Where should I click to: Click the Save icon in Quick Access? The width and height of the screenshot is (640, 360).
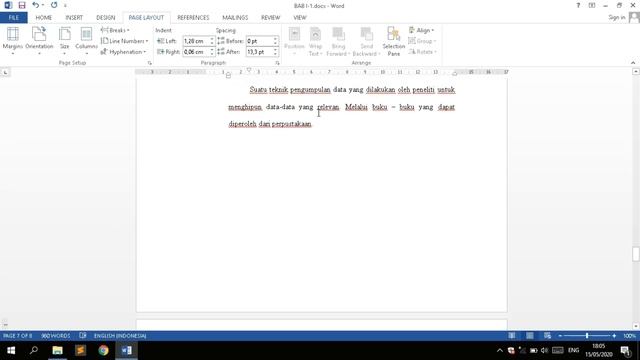pyautogui.click(x=22, y=5)
